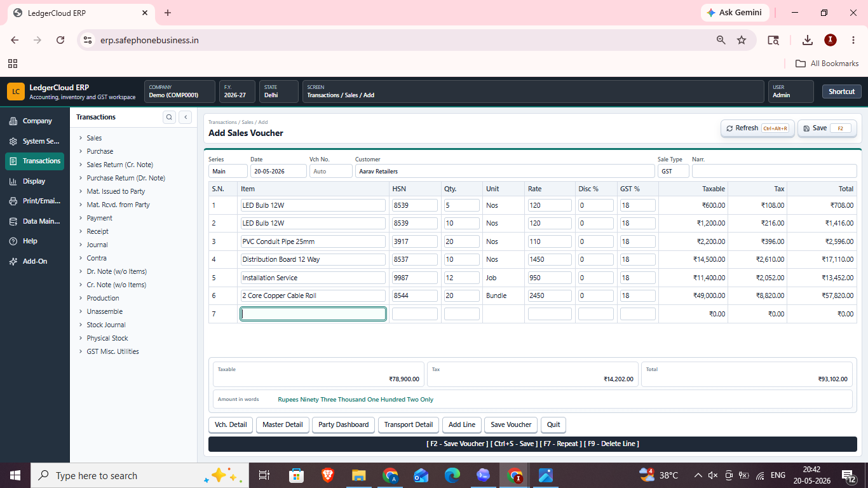Open Microsoft Edge from taskbar
This screenshot has width=868, height=488.
452,475
